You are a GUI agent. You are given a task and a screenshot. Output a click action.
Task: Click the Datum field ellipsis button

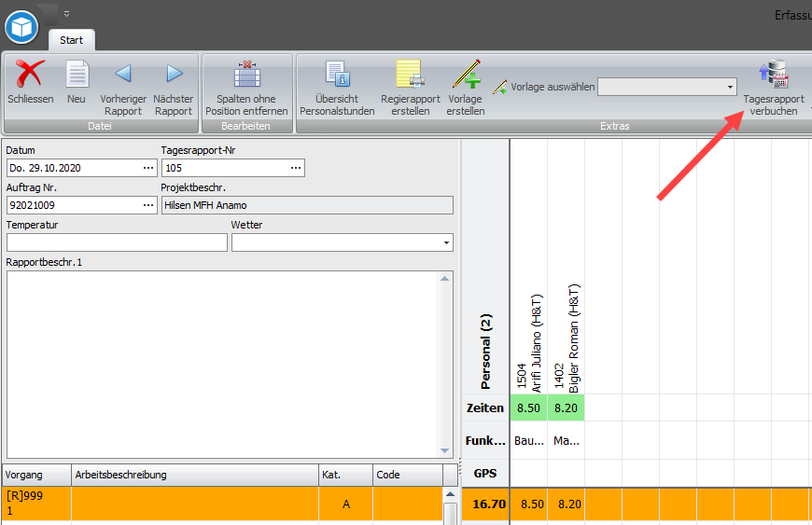click(148, 168)
